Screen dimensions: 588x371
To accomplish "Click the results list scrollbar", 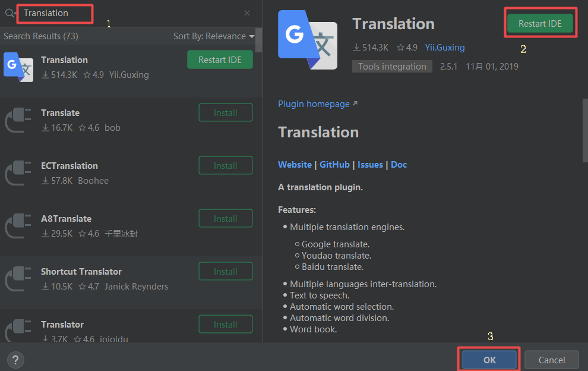I will tap(258, 40).
